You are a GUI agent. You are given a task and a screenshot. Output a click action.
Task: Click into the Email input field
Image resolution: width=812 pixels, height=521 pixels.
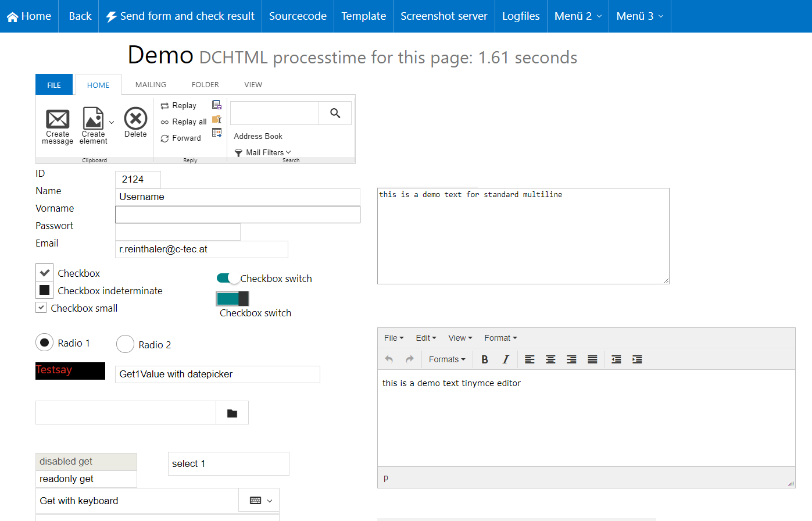(202, 249)
